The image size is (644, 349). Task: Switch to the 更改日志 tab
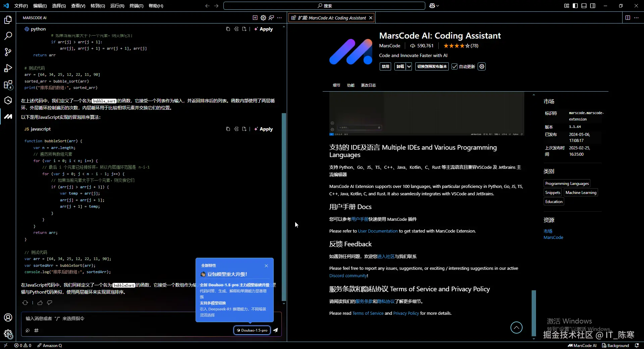pos(368,85)
